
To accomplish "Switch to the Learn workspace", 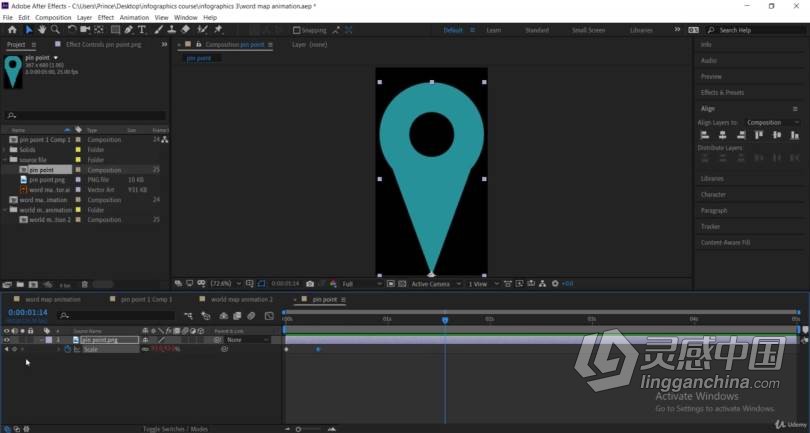I will click(x=493, y=30).
